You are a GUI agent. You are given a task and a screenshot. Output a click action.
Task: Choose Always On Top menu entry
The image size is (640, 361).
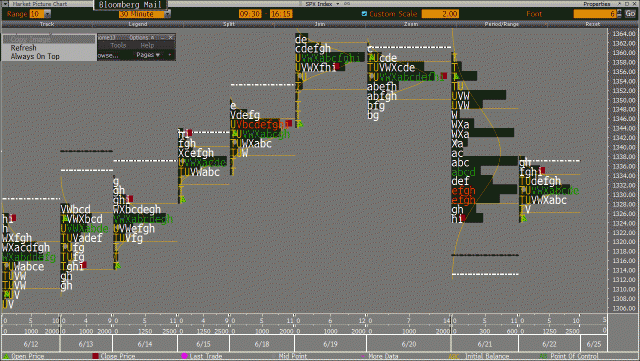tap(35, 56)
